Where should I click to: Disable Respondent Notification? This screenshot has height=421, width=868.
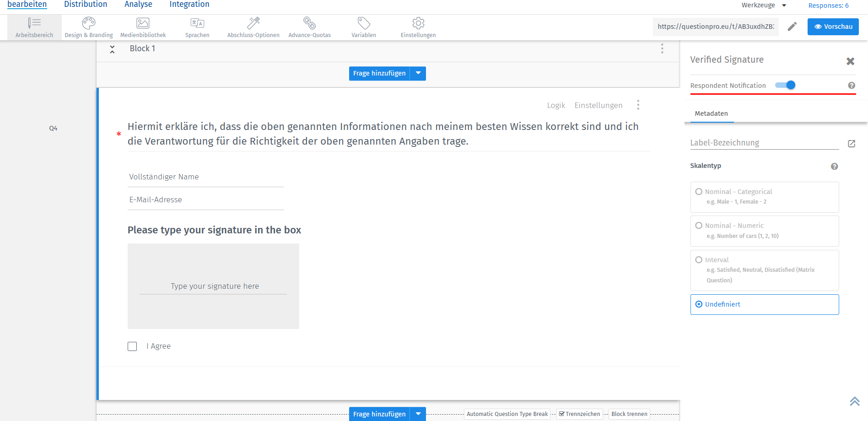pyautogui.click(x=786, y=85)
